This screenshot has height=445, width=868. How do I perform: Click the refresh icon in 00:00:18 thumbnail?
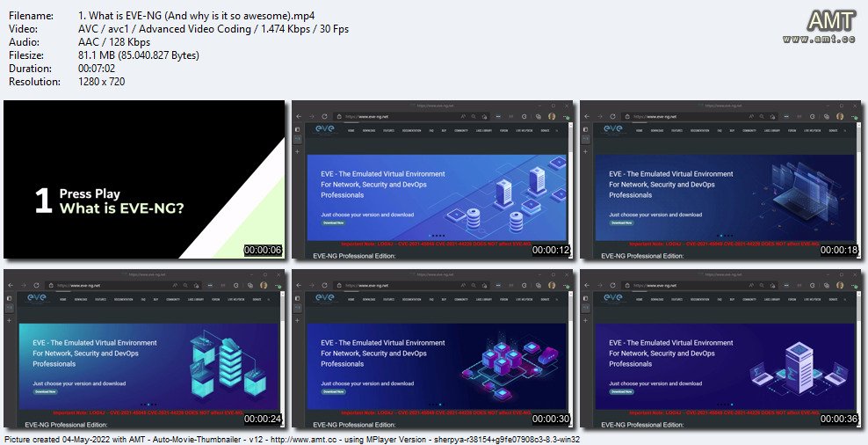click(613, 117)
